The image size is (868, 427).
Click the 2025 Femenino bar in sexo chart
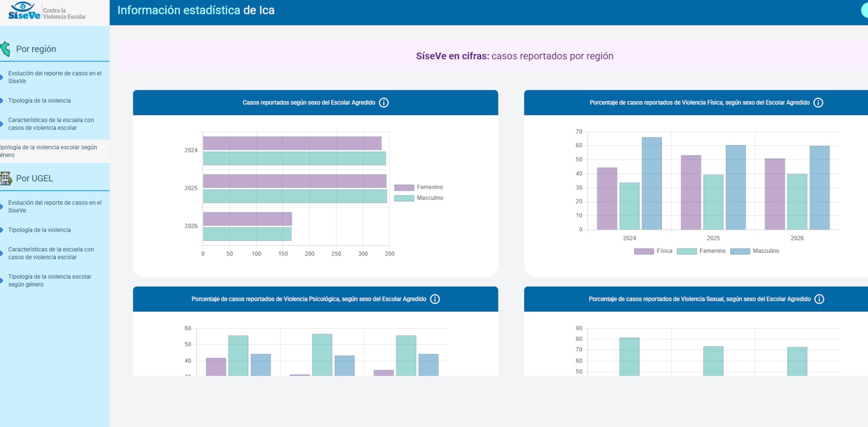pyautogui.click(x=295, y=181)
